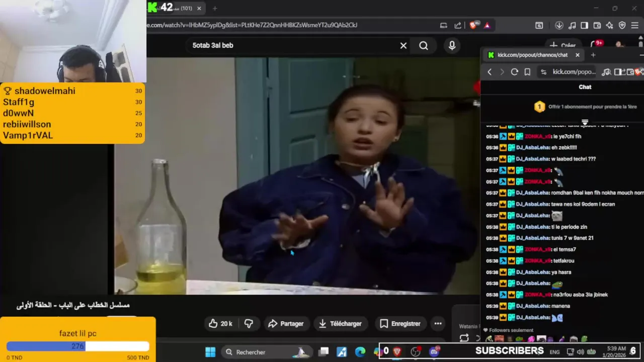Click the chat message 'tunis 7 w 9anet 21'
This screenshot has height=362, width=644.
tap(573, 238)
